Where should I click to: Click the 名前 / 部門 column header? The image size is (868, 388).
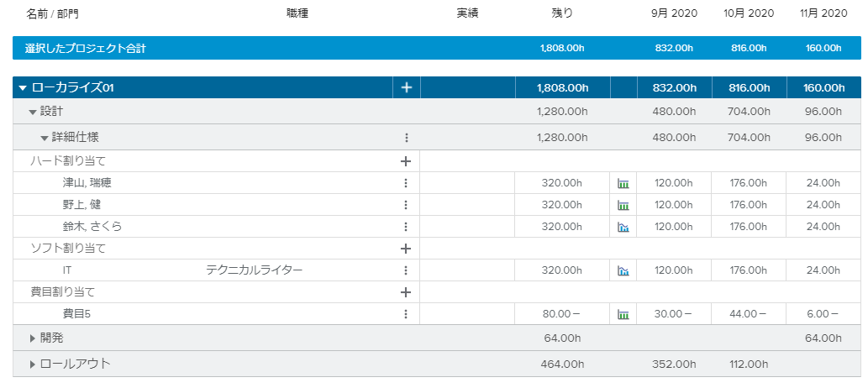coord(52,13)
